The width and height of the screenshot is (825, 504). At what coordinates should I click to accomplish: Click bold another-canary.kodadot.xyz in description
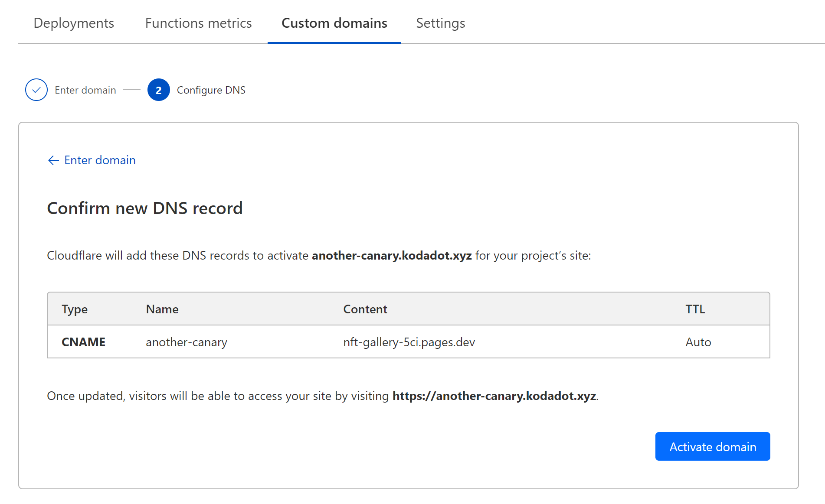[x=392, y=256]
